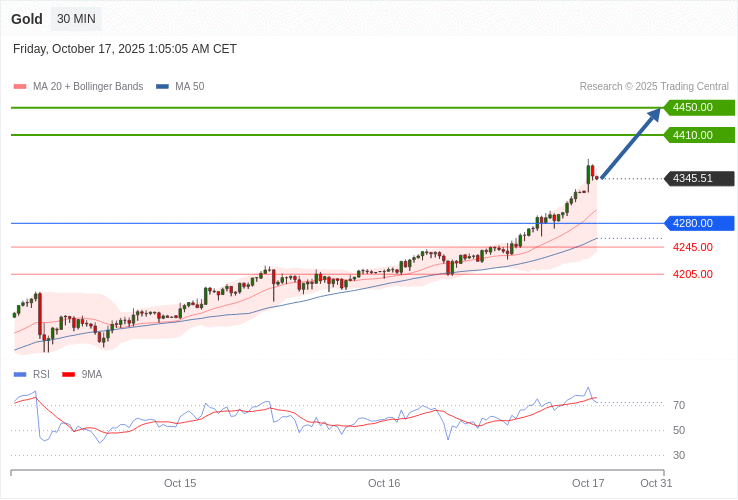
Task: Select the MA 20 + Bollinger Bands legend label
Action: pyautogui.click(x=88, y=87)
